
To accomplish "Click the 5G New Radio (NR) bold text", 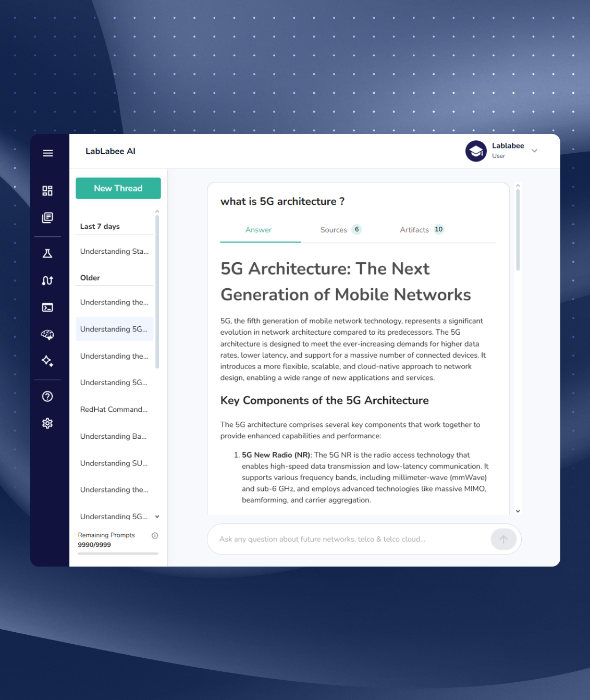I will tap(276, 455).
